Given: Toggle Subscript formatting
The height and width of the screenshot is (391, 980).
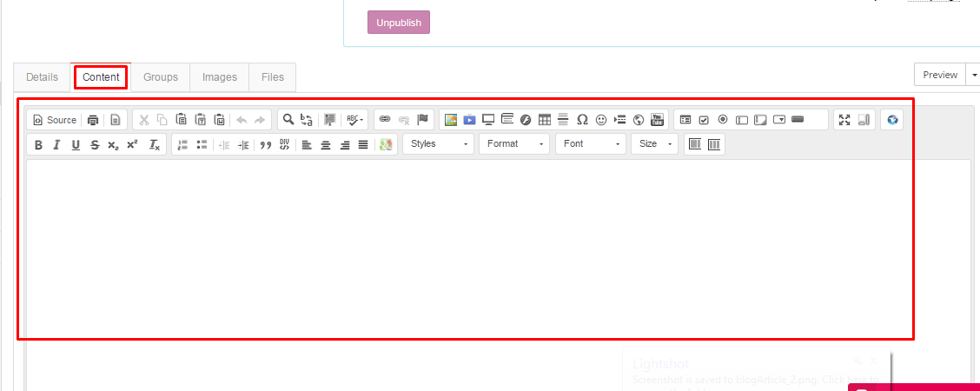Looking at the screenshot, I should point(113,145).
